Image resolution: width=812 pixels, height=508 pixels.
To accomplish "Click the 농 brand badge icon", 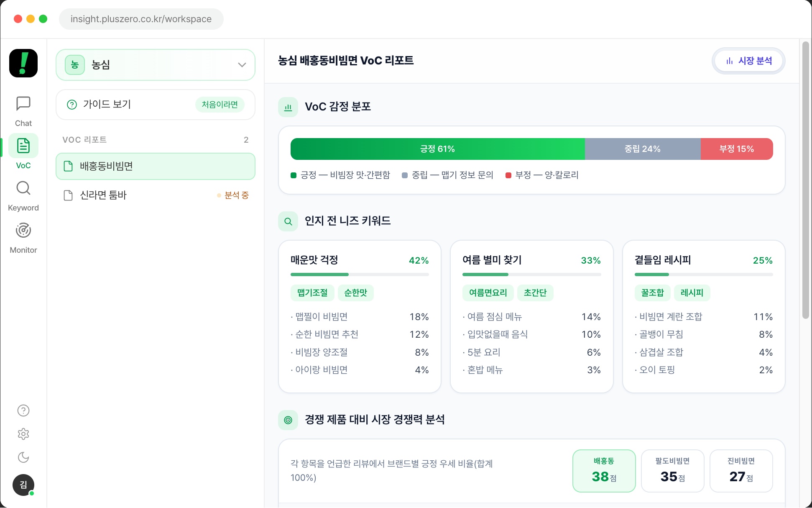I will (x=75, y=65).
